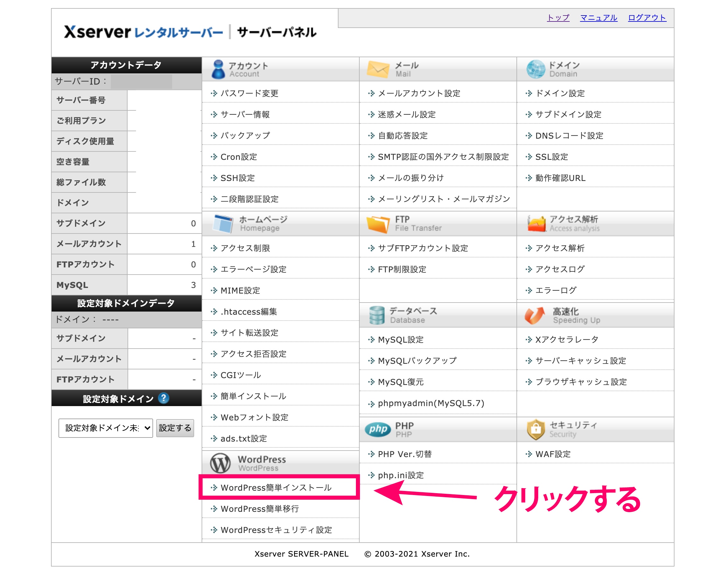The height and width of the screenshot is (574, 728).
Task: Click the Database cylinder icon
Action: (377, 315)
